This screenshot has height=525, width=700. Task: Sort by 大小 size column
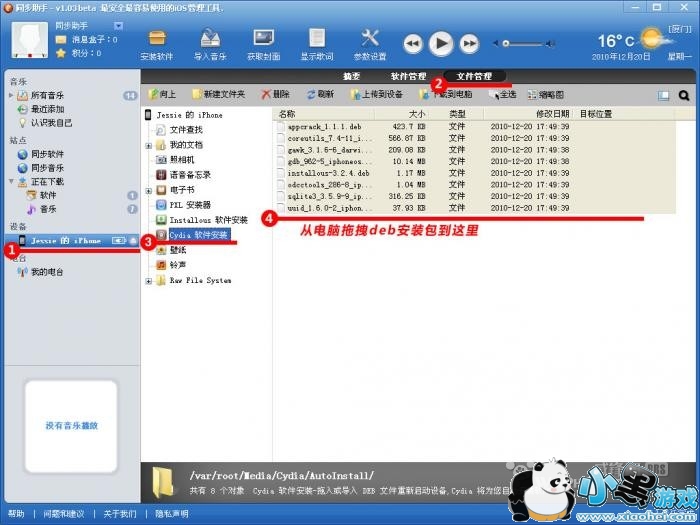point(417,114)
